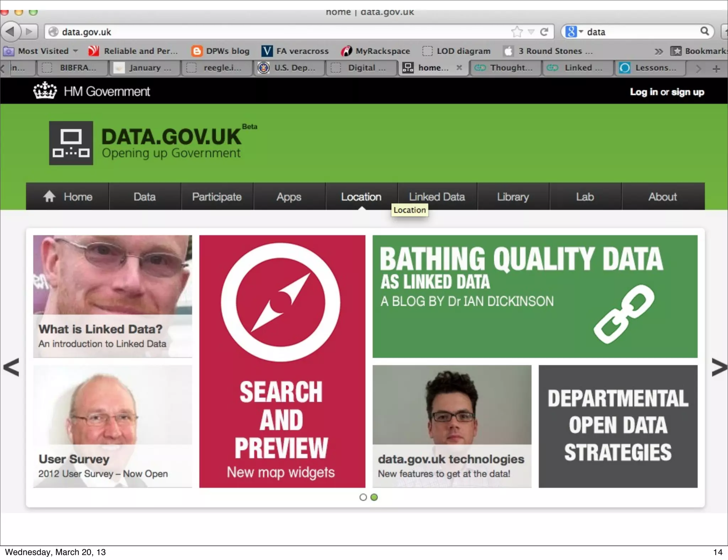Select first carousel page dot
This screenshot has width=728, height=560.
coord(363,497)
